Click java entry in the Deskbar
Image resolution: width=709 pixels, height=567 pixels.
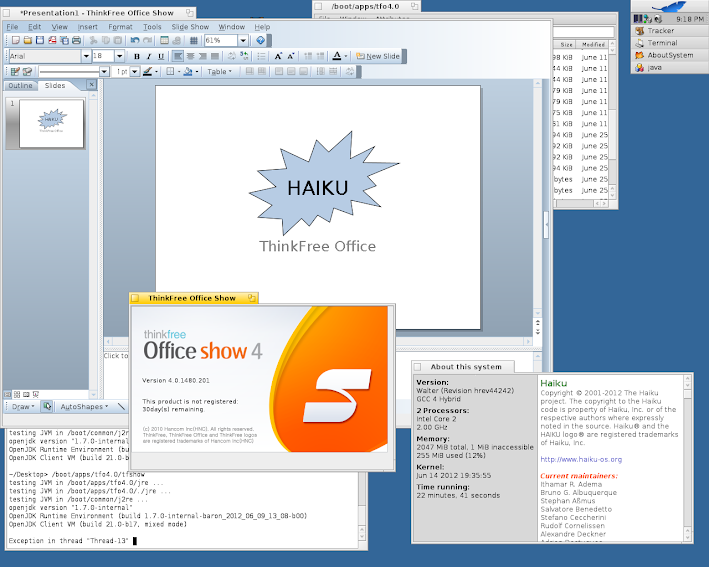coord(670,67)
